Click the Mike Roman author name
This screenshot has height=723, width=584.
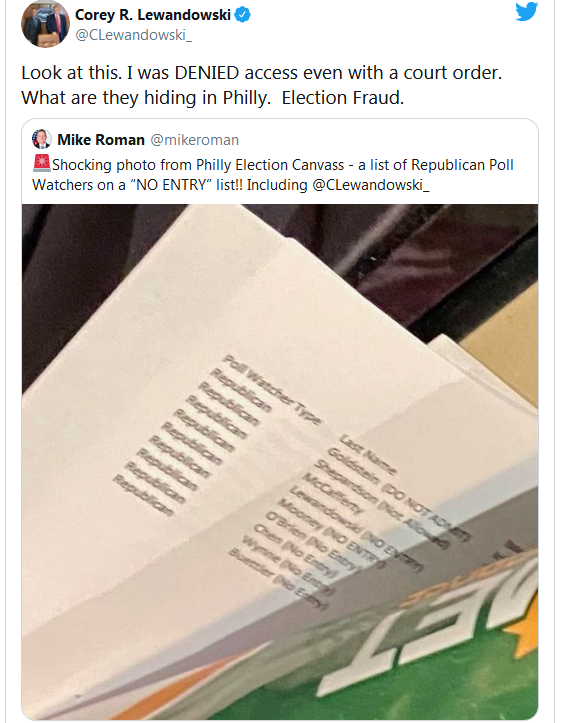100,139
